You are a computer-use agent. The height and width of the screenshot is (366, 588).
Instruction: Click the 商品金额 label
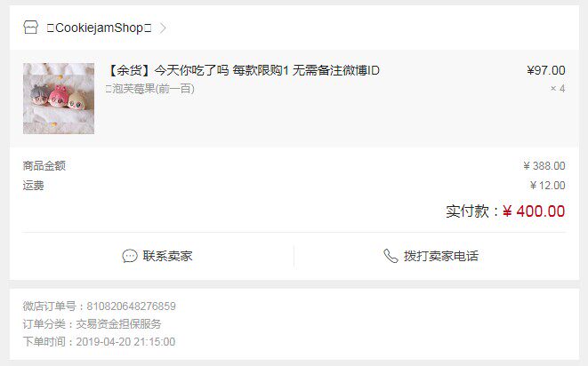tap(44, 165)
